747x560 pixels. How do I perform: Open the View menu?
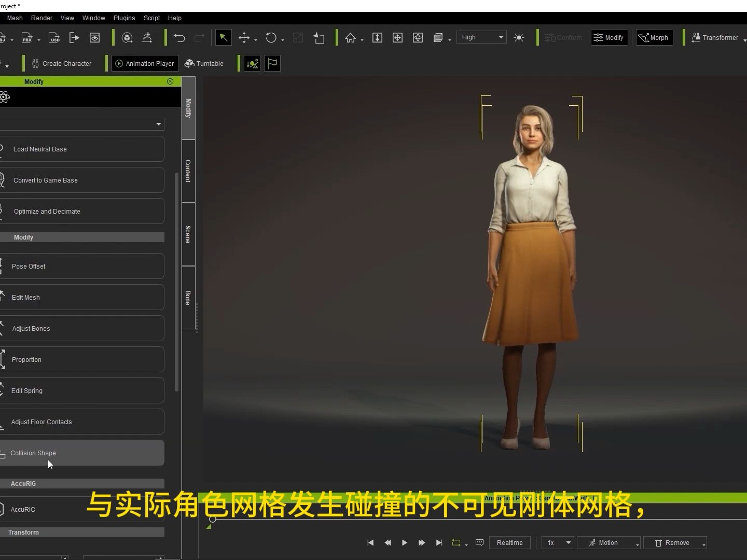tap(67, 18)
